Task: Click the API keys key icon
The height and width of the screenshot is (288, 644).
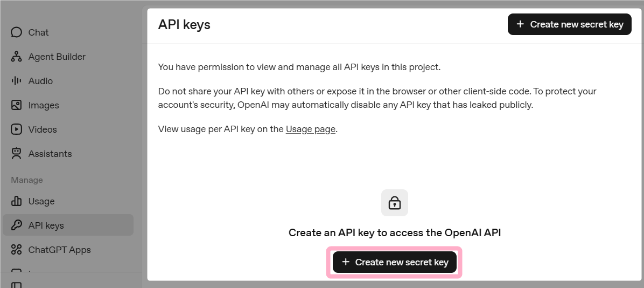Action: click(16, 225)
